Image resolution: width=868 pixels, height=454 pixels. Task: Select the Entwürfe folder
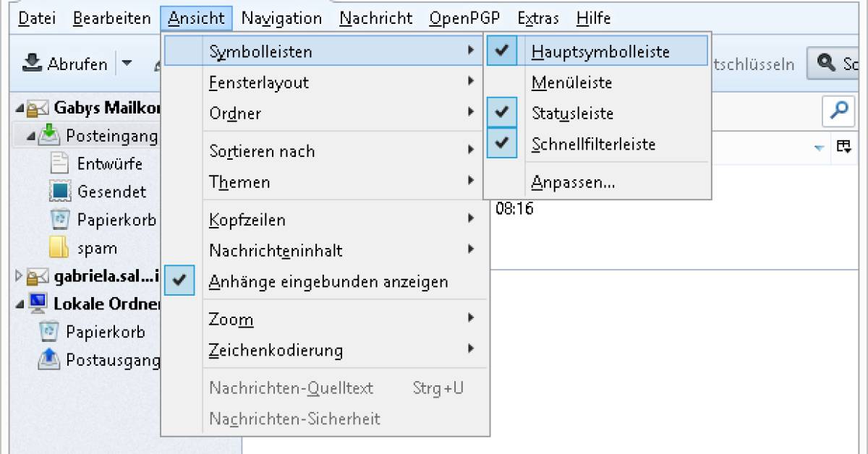coord(110,164)
